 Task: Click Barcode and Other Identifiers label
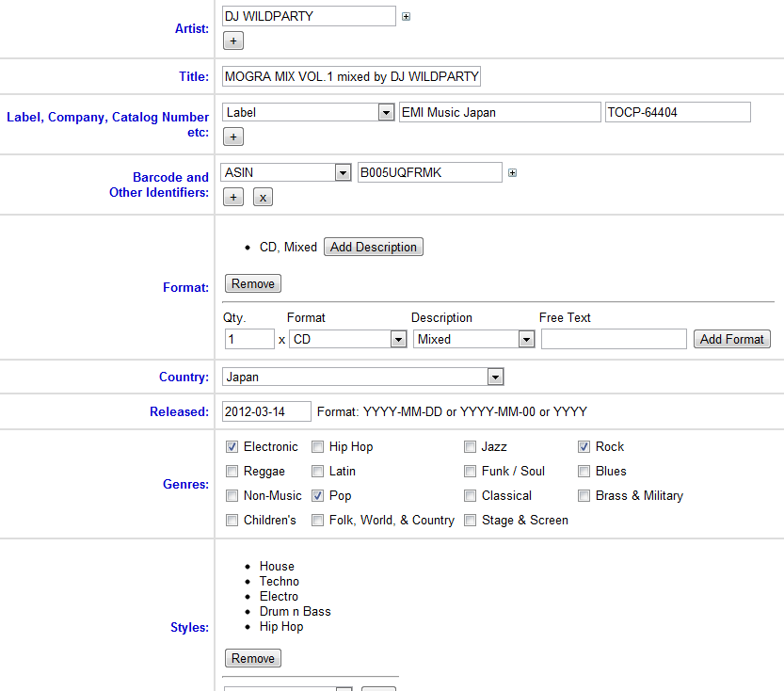click(159, 185)
